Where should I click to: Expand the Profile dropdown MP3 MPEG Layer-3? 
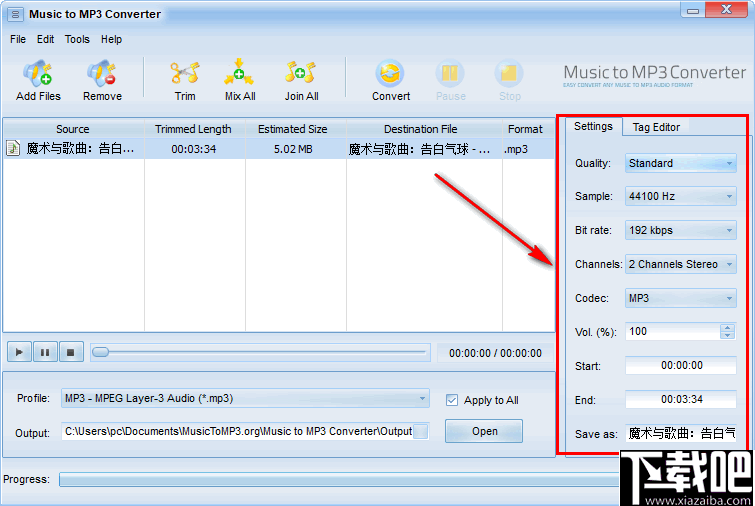point(245,399)
